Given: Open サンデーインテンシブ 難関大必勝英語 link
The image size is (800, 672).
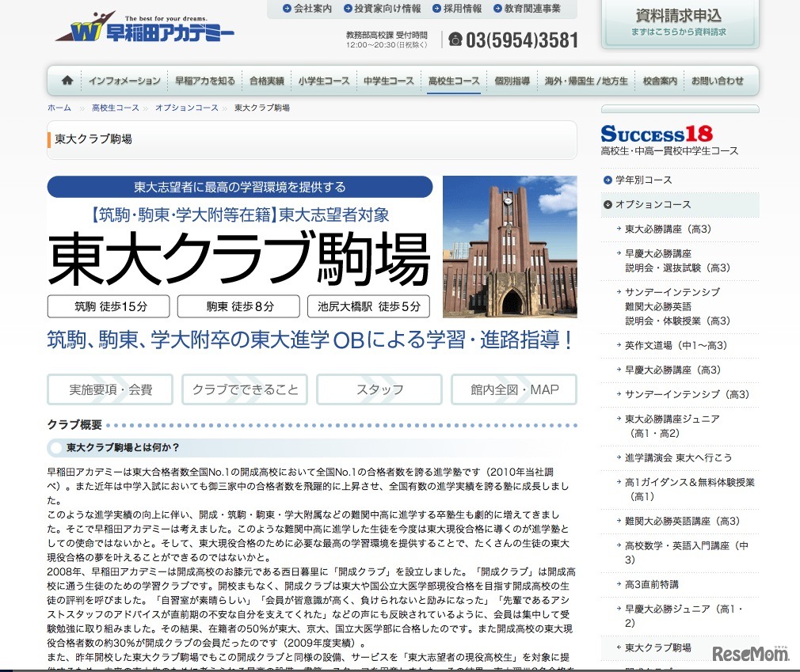Looking at the screenshot, I should point(677,306).
